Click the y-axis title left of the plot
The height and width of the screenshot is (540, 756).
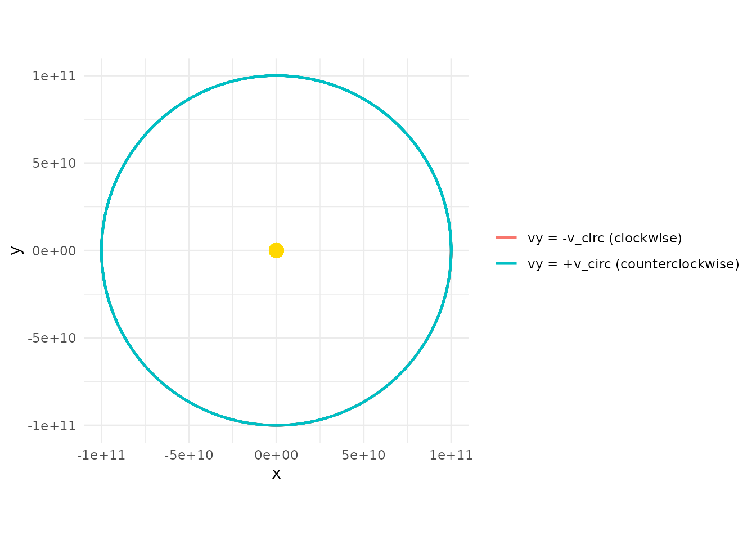16,250
